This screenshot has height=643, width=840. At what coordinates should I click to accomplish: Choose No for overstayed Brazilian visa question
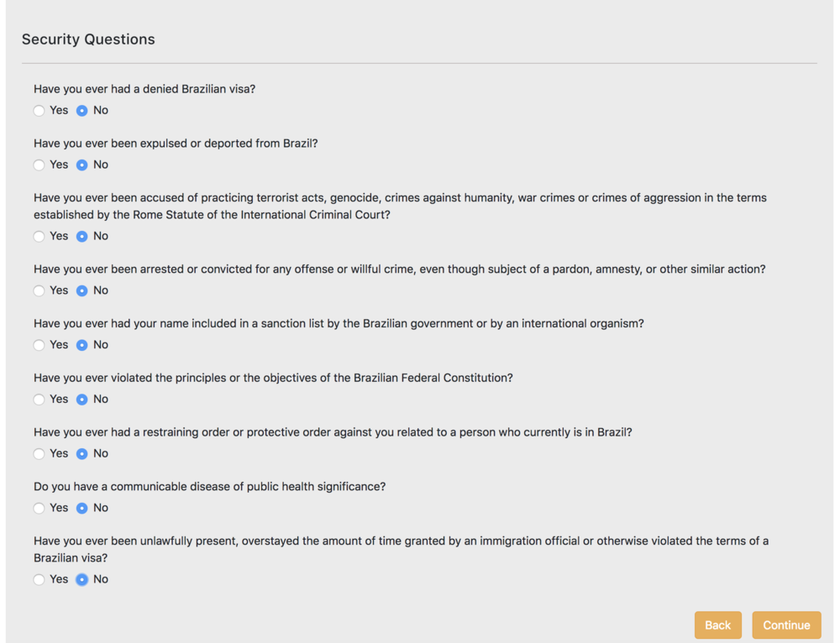pyautogui.click(x=82, y=580)
